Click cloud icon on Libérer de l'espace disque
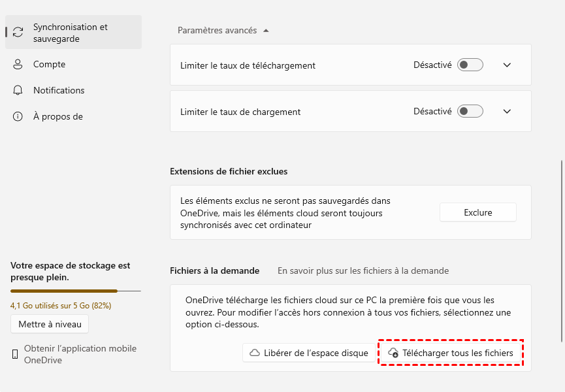565x392 pixels. (255, 353)
